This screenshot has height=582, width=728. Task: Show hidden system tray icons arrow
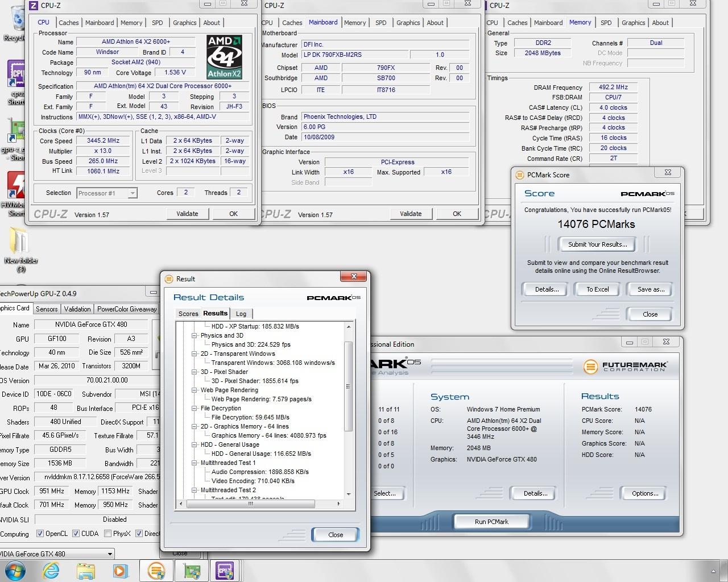click(x=713, y=571)
